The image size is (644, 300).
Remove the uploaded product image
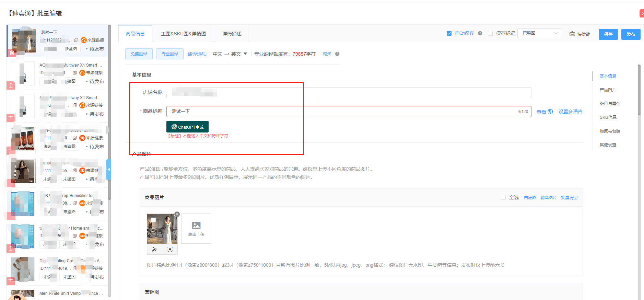[x=177, y=214]
